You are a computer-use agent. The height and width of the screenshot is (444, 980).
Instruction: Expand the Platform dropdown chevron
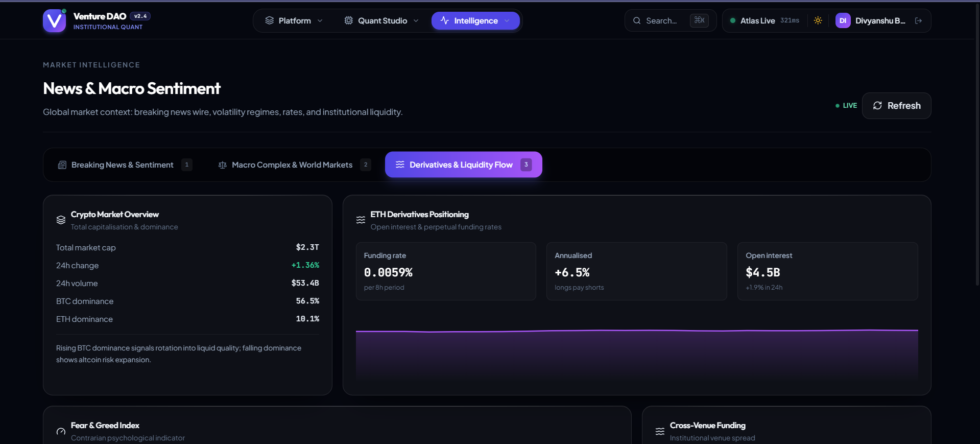tap(320, 21)
